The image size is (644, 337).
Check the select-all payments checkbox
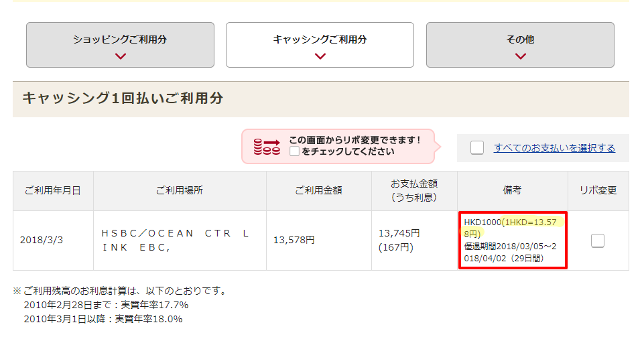pyautogui.click(x=477, y=148)
